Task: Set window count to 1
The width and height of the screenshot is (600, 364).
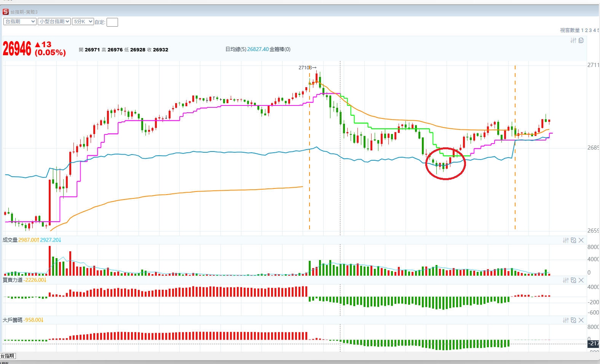Action: click(582, 30)
